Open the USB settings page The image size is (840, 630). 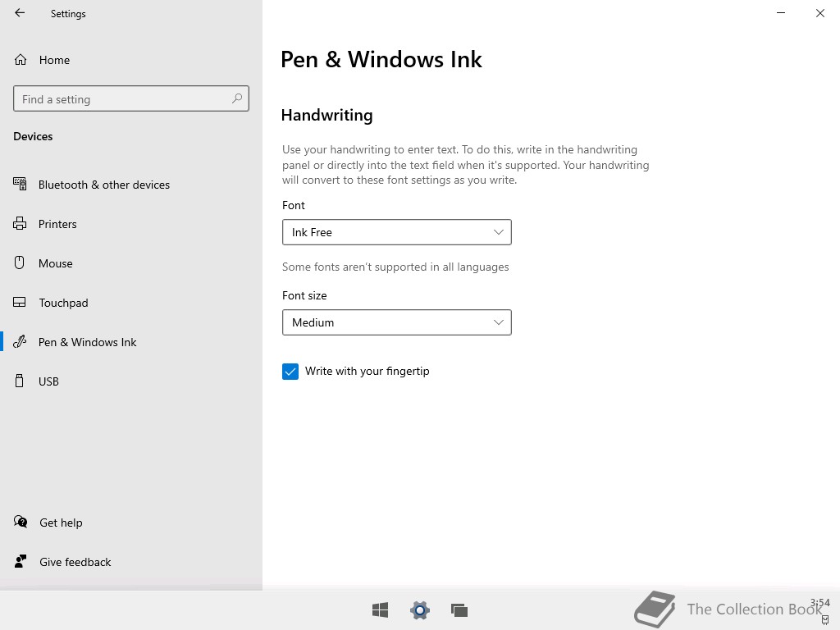pyautogui.click(x=131, y=381)
